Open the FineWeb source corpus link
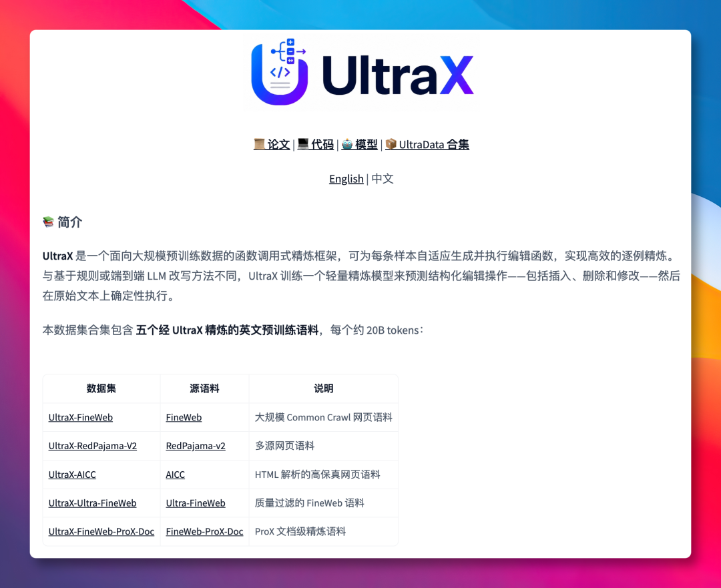The width and height of the screenshot is (721, 588). point(184,417)
